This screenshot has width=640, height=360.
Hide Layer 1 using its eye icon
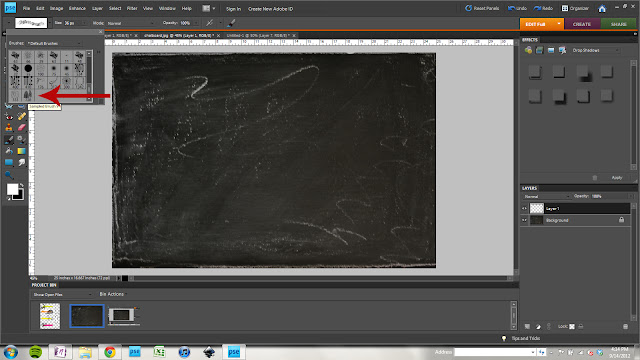click(524, 209)
